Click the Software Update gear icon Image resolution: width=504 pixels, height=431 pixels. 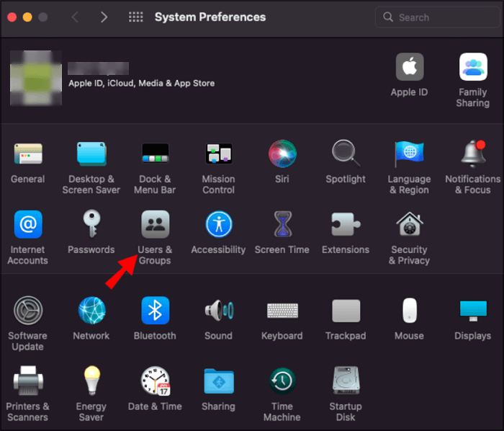28,310
